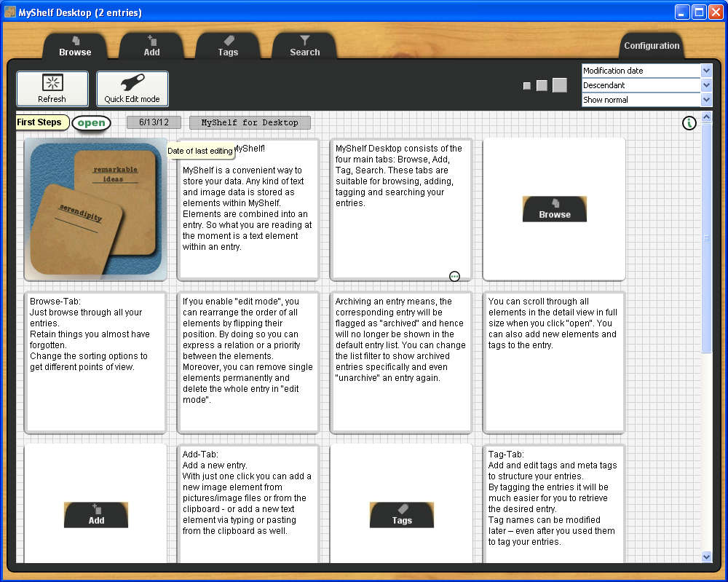Select the 'Tag-Tab:' text card
Viewport: 728px width, 582px height.
[554, 504]
